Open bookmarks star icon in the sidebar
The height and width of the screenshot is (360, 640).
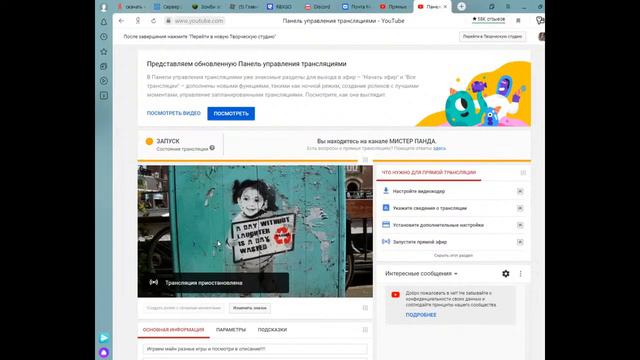[104, 51]
